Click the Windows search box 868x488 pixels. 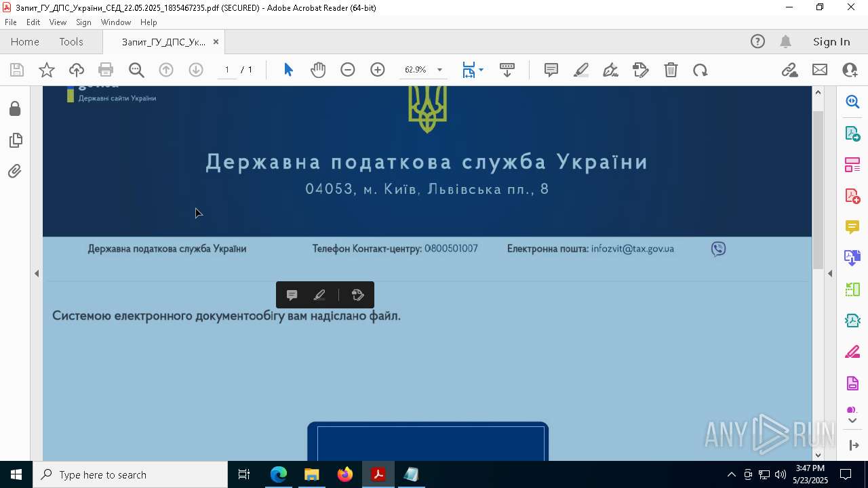[130, 474]
